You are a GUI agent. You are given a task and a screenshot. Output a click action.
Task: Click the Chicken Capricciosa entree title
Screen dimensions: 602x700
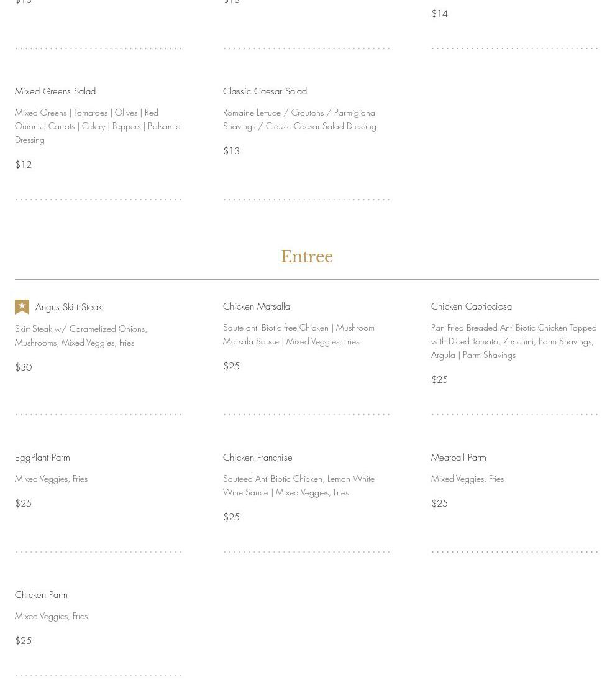point(472,306)
